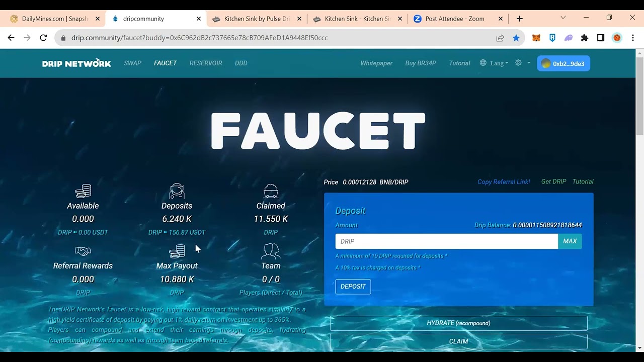The height and width of the screenshot is (362, 644).
Task: Click the Team value 0 / 0
Action: tap(271, 279)
